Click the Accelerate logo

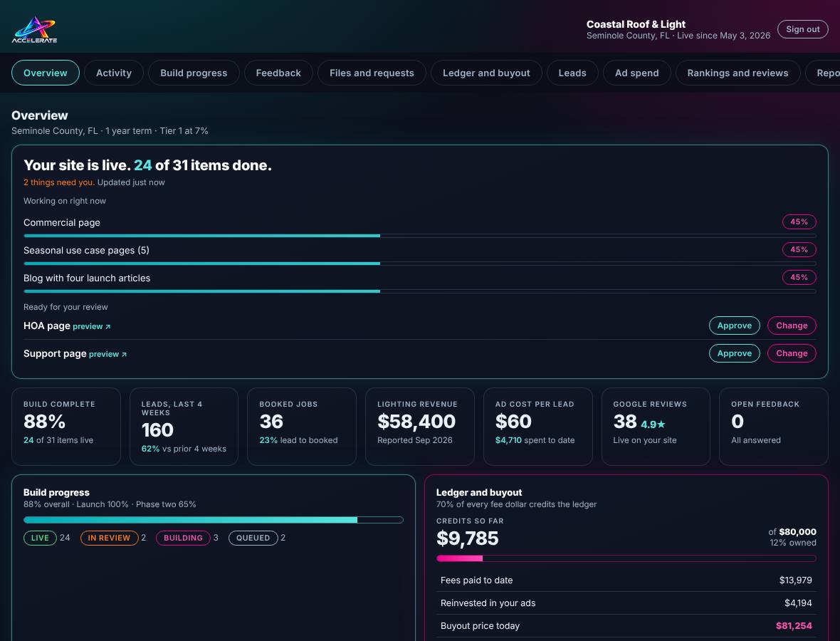(x=34, y=29)
